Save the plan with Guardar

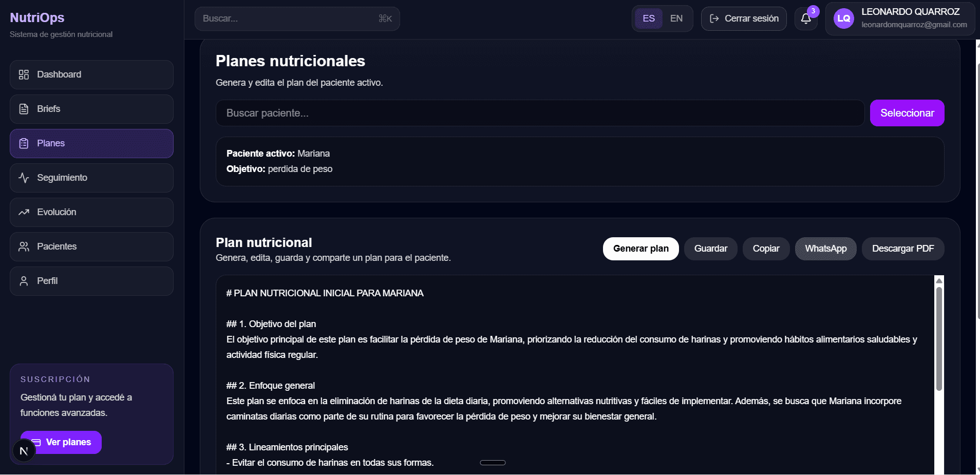(711, 249)
